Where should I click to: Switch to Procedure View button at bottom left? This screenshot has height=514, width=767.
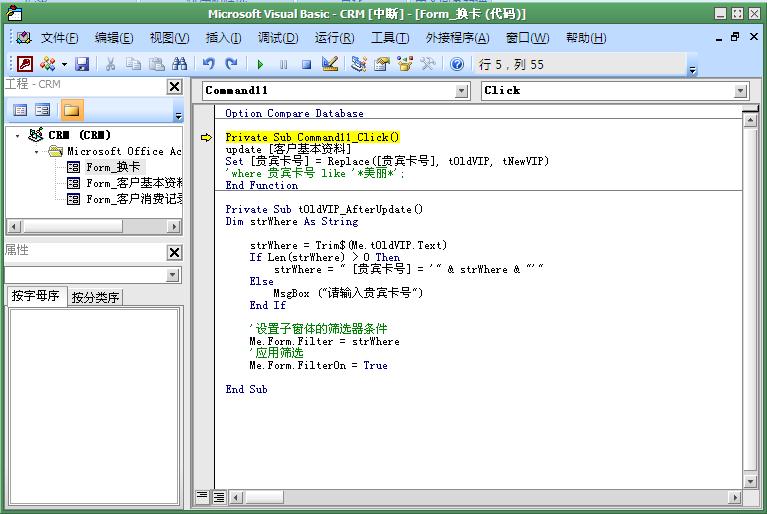pyautogui.click(x=202, y=497)
